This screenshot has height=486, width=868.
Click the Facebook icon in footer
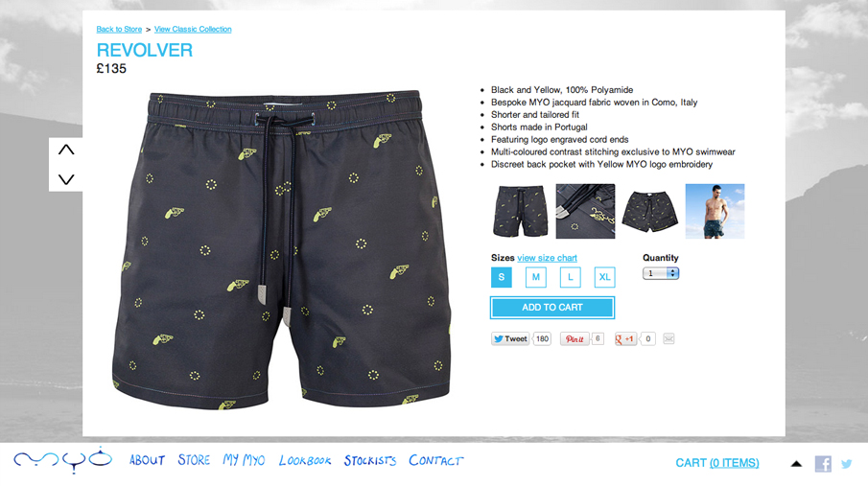823,463
